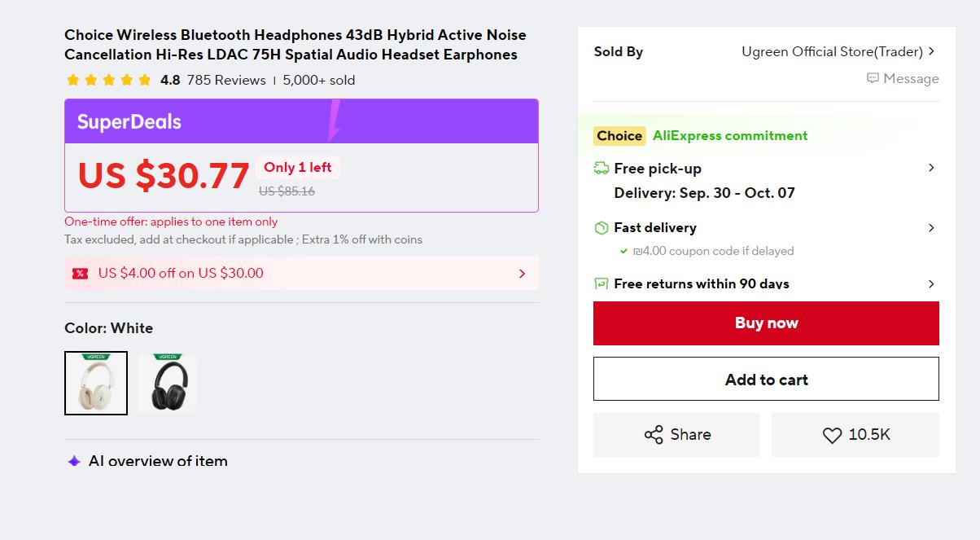Click the Free pick-up truck icon

pos(602,169)
